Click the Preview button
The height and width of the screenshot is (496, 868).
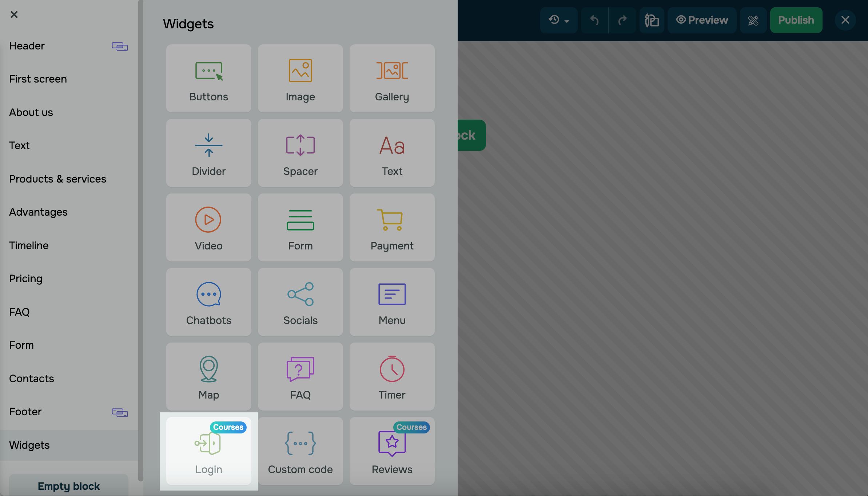point(702,20)
